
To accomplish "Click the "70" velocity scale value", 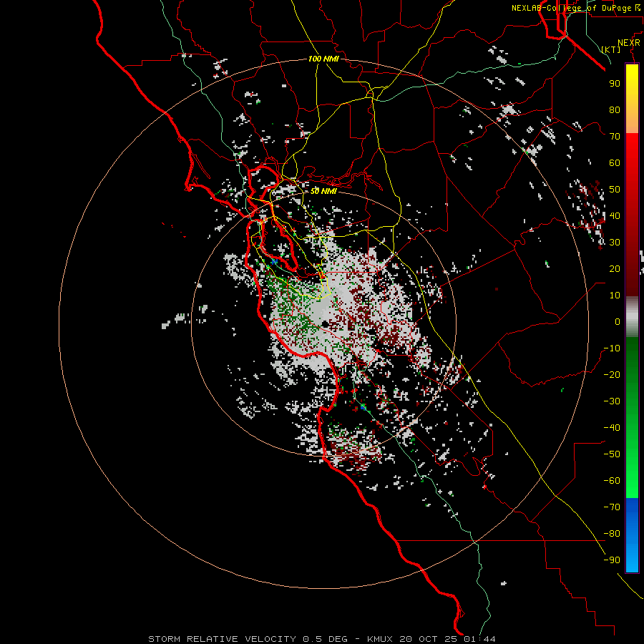I will click(615, 137).
